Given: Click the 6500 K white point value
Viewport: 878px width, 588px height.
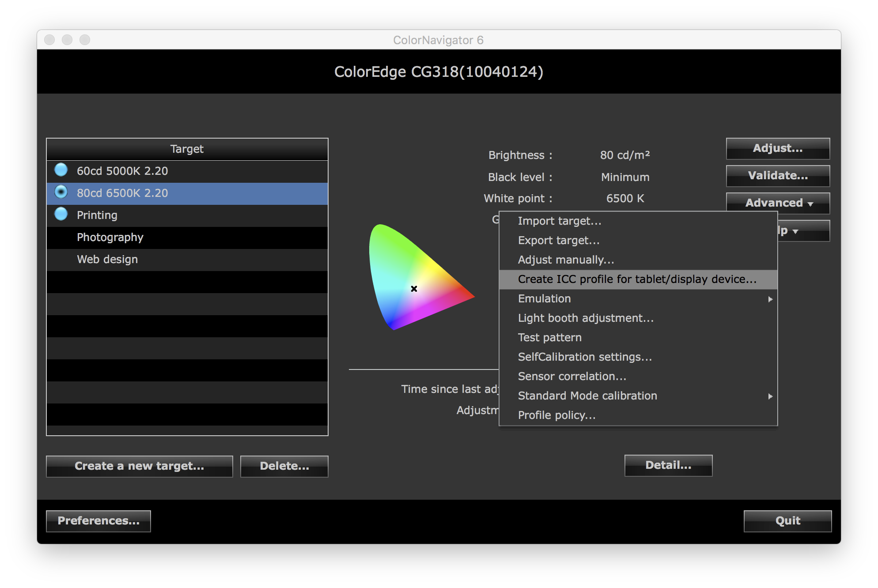Looking at the screenshot, I should (625, 199).
